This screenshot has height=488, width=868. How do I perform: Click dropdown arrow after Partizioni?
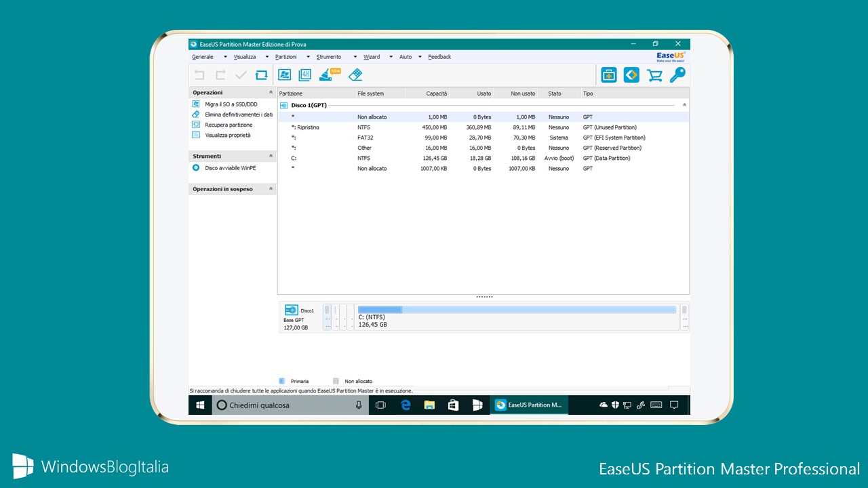point(309,57)
